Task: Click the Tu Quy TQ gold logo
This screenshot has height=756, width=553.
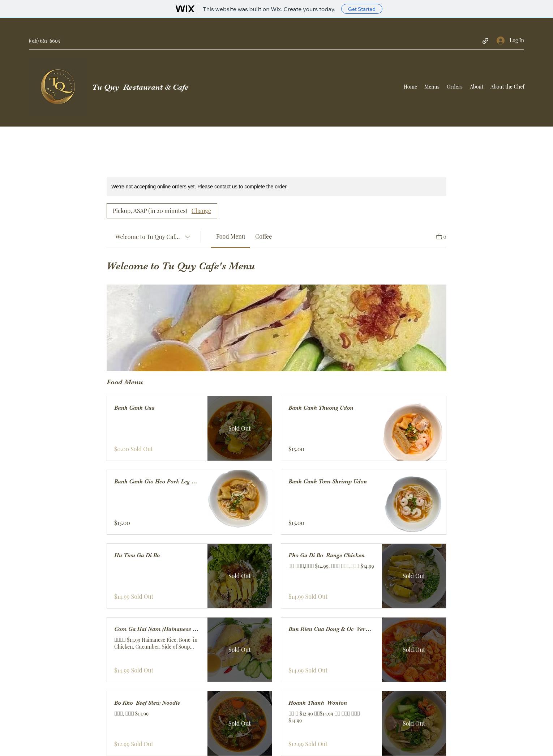Action: [58, 87]
